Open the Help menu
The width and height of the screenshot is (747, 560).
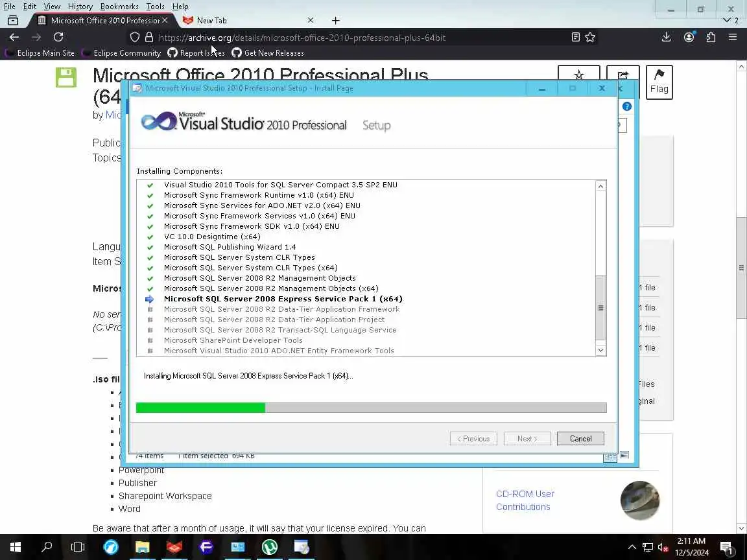[x=180, y=6]
